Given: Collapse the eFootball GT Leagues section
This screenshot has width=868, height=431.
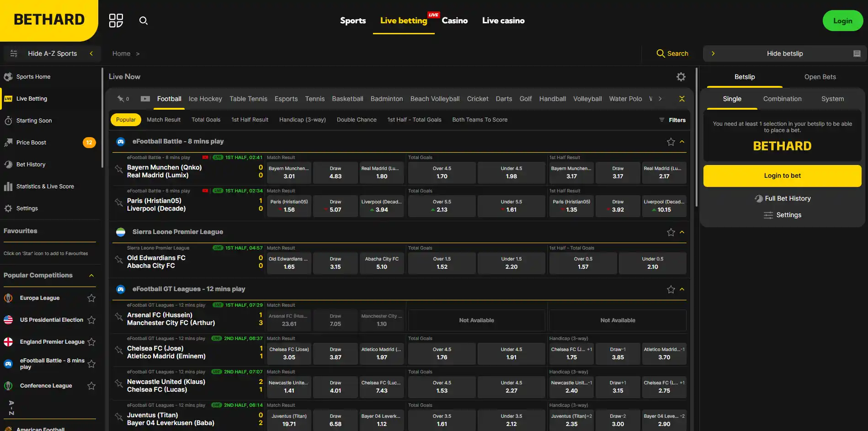Looking at the screenshot, I should [682, 289].
